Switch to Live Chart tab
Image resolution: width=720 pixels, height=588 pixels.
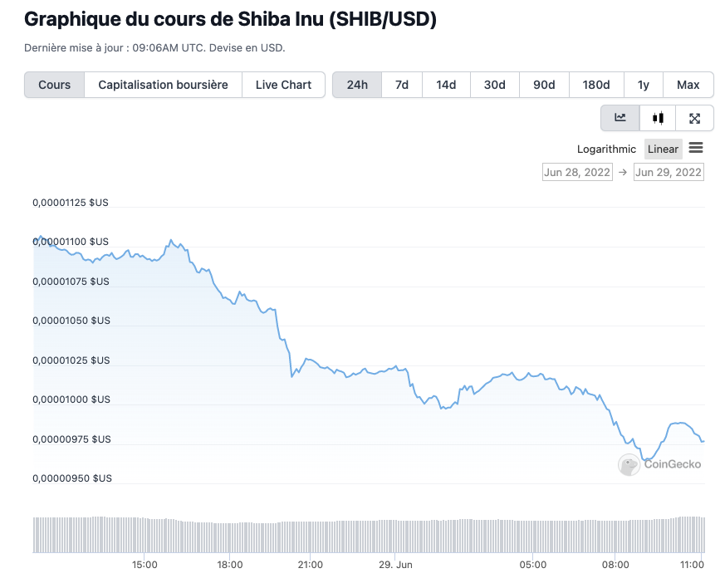click(283, 85)
